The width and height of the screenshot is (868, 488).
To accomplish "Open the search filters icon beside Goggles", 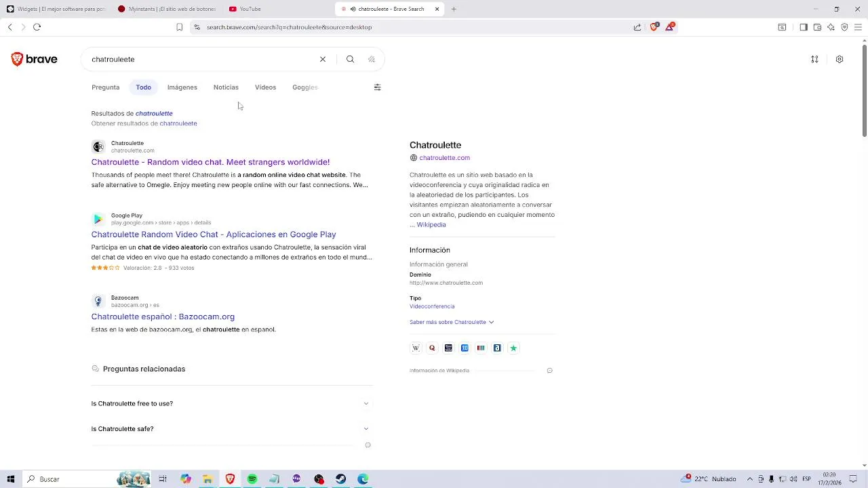I will [378, 87].
